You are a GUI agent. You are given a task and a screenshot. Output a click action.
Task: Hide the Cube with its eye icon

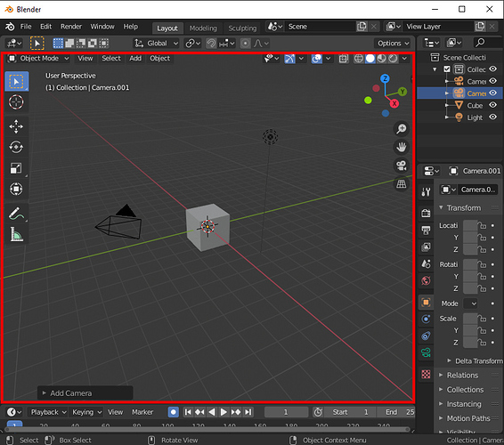pyautogui.click(x=493, y=105)
